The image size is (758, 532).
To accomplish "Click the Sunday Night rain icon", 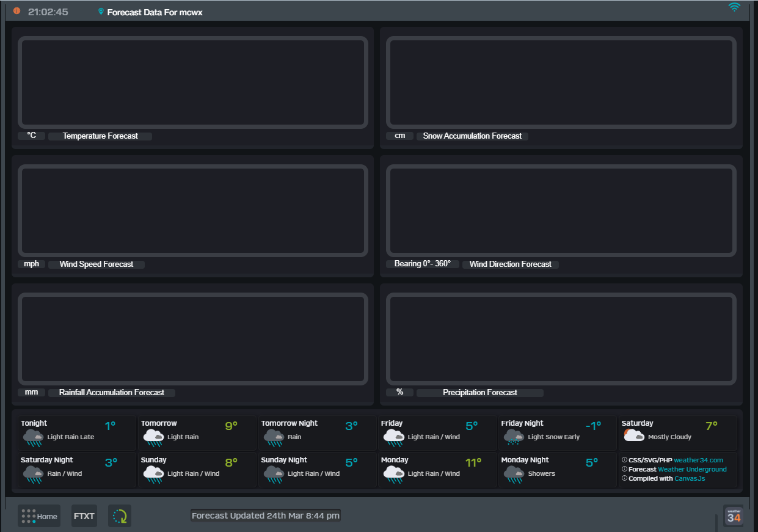I will (x=274, y=474).
